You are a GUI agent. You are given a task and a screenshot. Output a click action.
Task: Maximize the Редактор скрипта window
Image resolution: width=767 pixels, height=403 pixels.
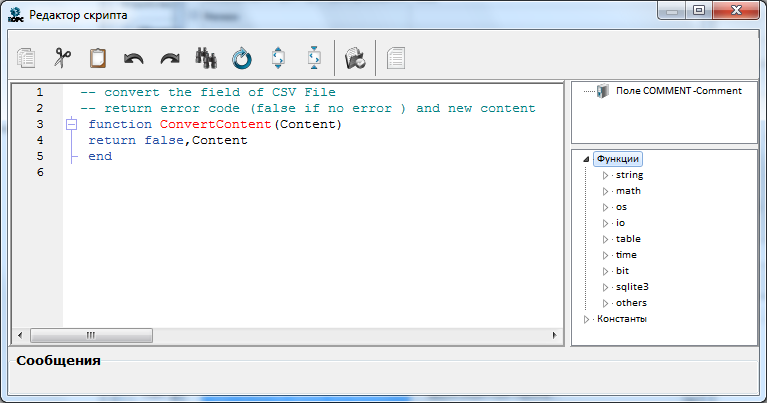(x=699, y=11)
